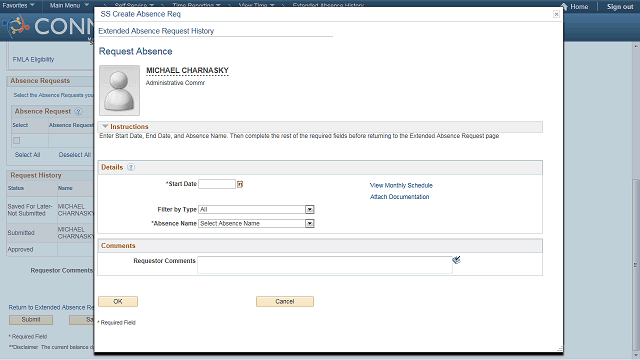Click the Home icon in top navigation
Image resolution: width=640 pixels, height=360 pixels.
coord(565,6)
